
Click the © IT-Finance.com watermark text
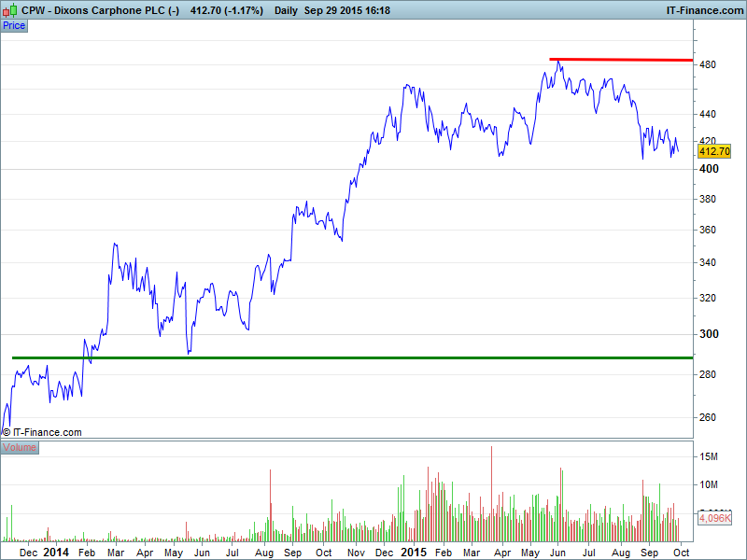(42, 432)
